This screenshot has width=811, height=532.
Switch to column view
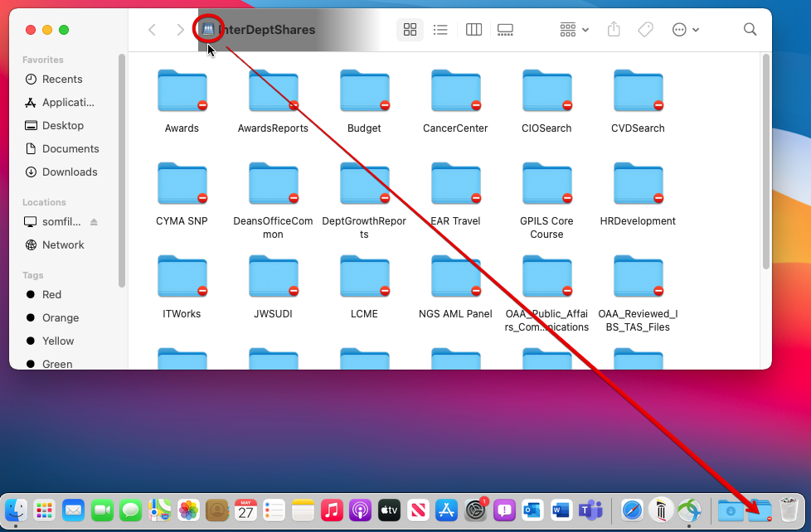473,30
